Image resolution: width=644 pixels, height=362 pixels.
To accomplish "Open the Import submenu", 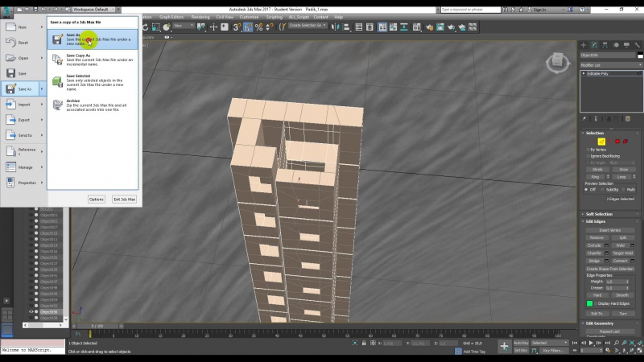I will (24, 105).
